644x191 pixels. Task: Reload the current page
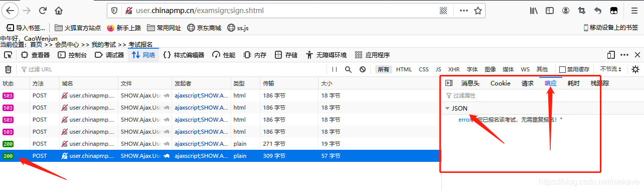point(43,10)
